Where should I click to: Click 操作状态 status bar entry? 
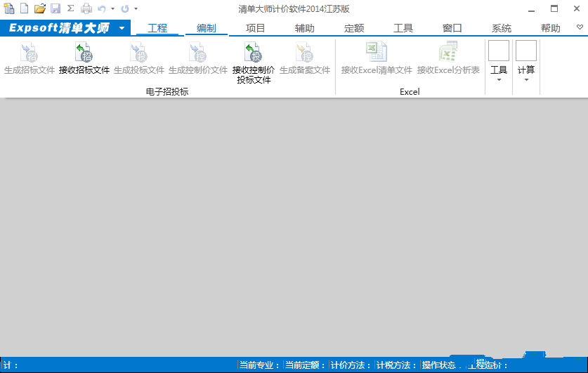coord(441,365)
